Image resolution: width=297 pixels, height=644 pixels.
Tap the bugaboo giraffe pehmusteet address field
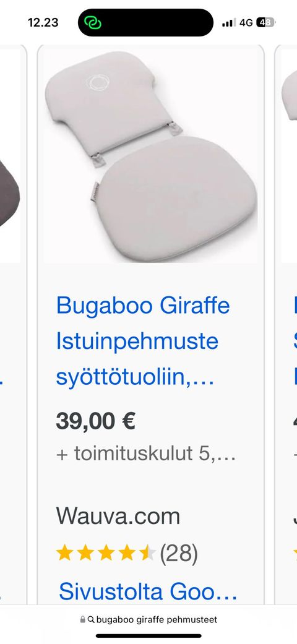click(x=148, y=619)
